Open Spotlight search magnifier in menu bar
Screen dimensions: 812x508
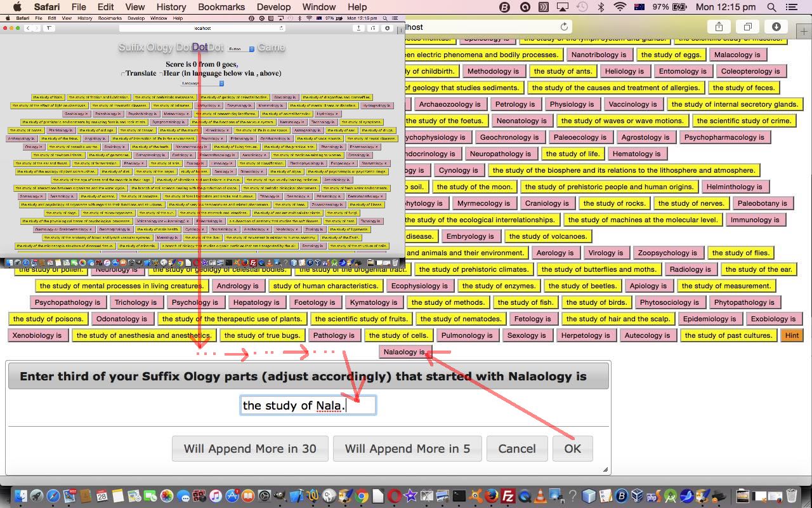pos(771,7)
